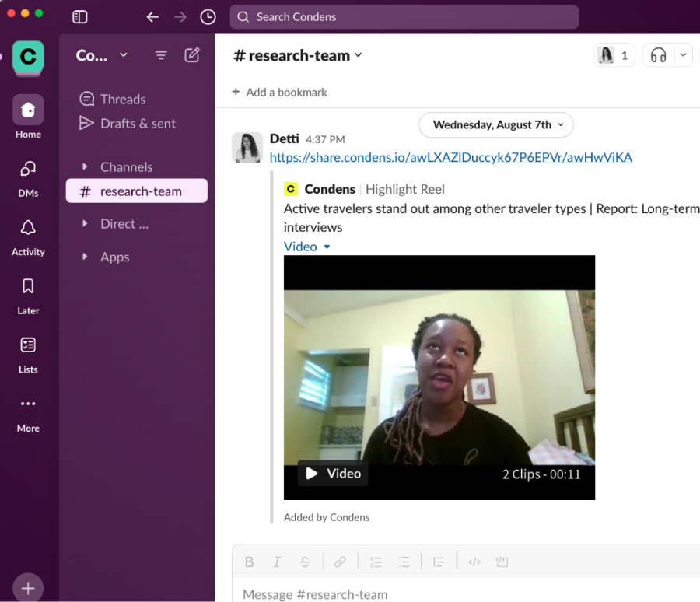Open the Wednesday, August 7th date dropdown
The height and width of the screenshot is (602, 700).
pos(495,124)
